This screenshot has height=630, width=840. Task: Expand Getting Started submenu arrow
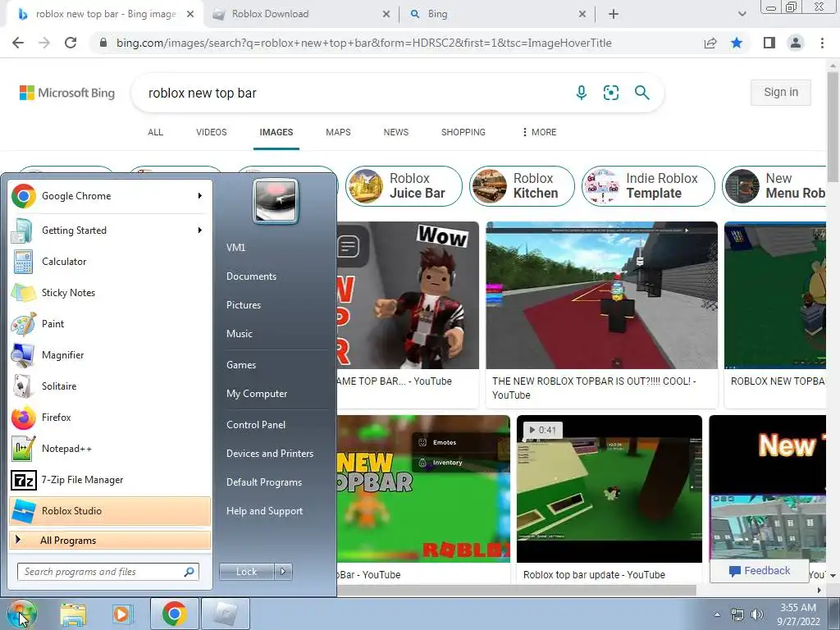click(200, 231)
